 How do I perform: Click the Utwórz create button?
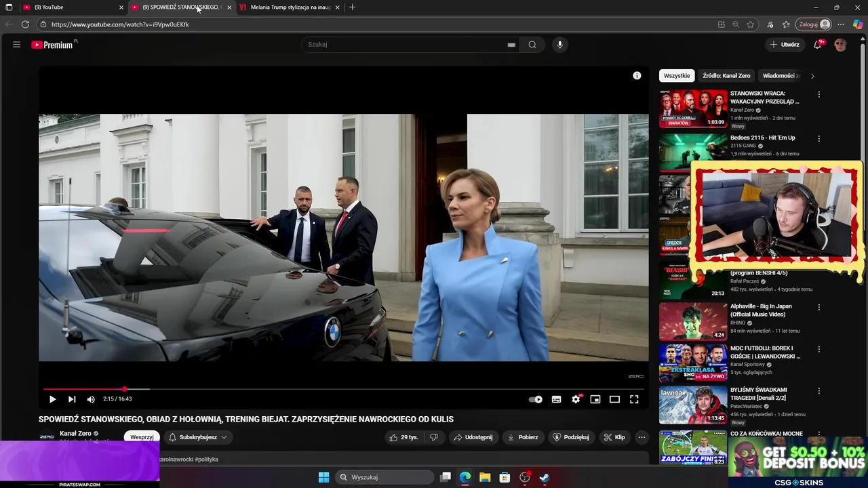(785, 45)
